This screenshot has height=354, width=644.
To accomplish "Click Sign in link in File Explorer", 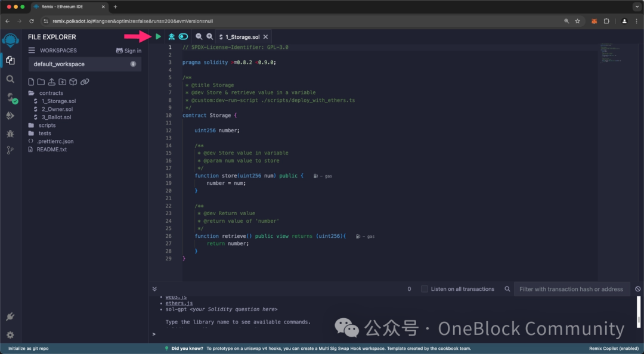I will (x=129, y=51).
